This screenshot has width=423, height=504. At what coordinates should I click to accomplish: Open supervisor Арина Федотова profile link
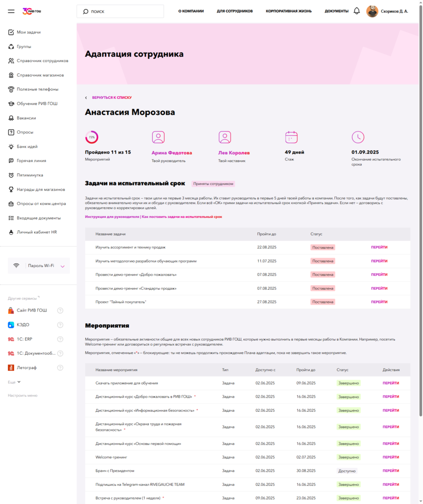(x=172, y=153)
